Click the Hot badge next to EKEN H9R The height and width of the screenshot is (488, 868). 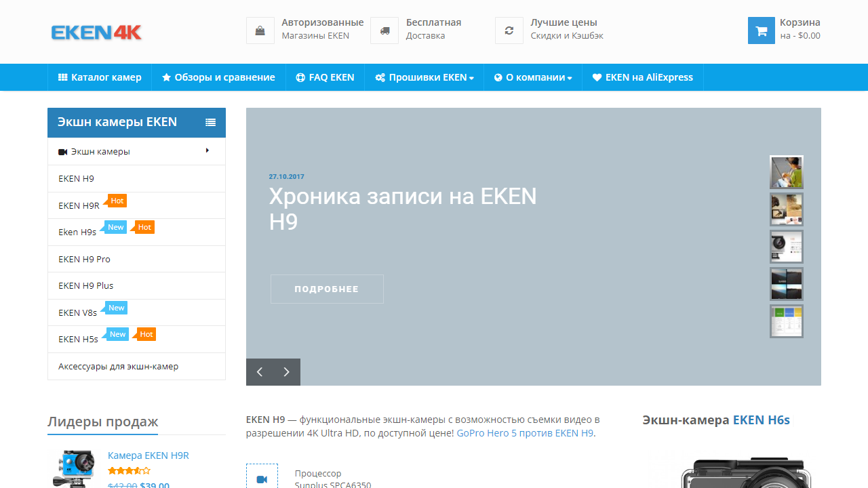point(117,201)
